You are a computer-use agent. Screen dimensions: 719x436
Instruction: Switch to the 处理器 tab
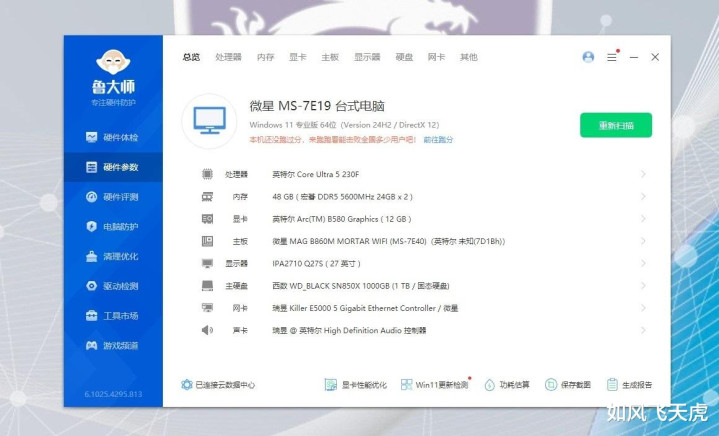click(x=228, y=57)
